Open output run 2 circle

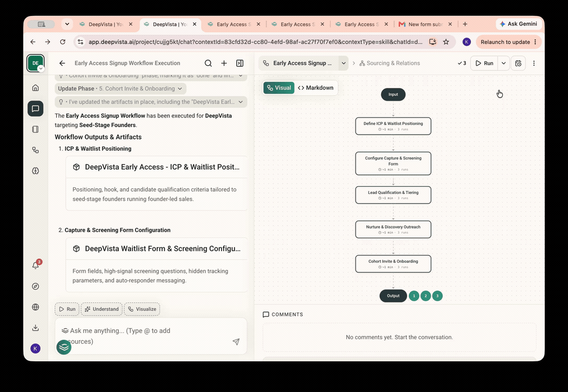click(x=425, y=296)
